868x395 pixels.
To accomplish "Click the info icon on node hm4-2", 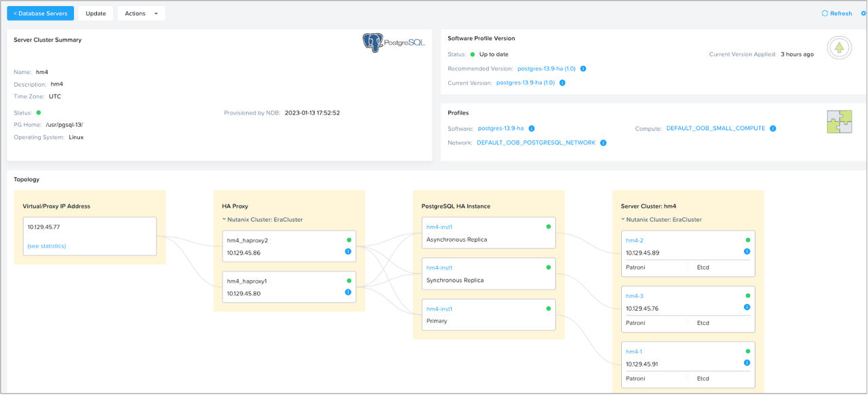I will pos(747,252).
